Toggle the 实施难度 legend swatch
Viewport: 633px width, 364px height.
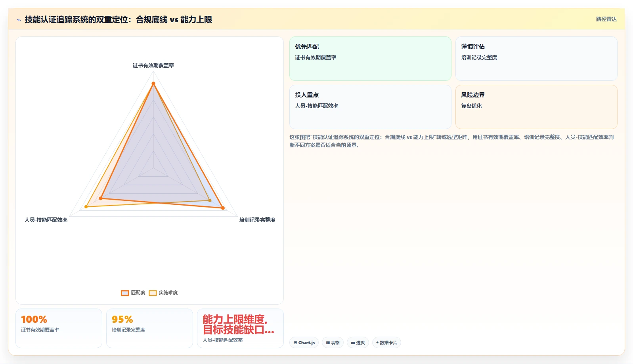click(153, 293)
